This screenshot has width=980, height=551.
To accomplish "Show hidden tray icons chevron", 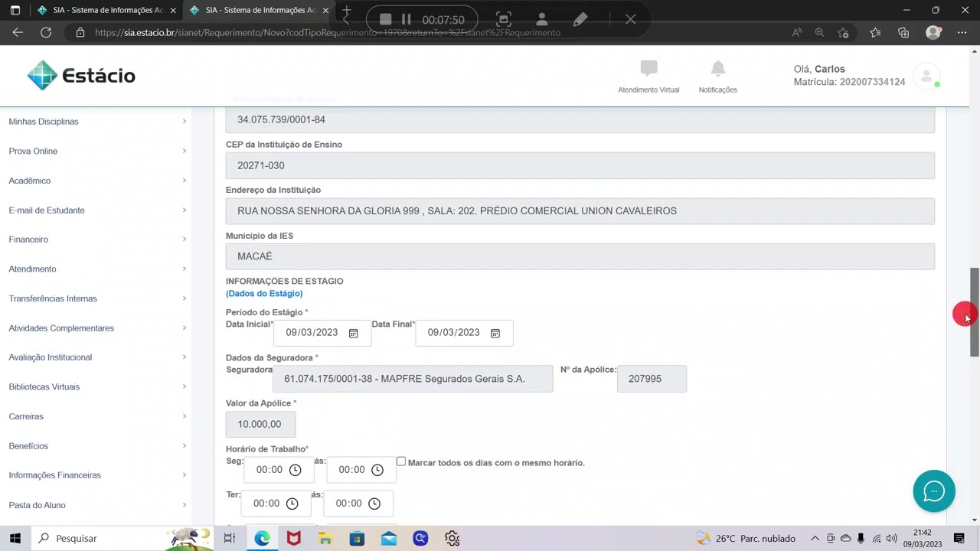I will 815,538.
